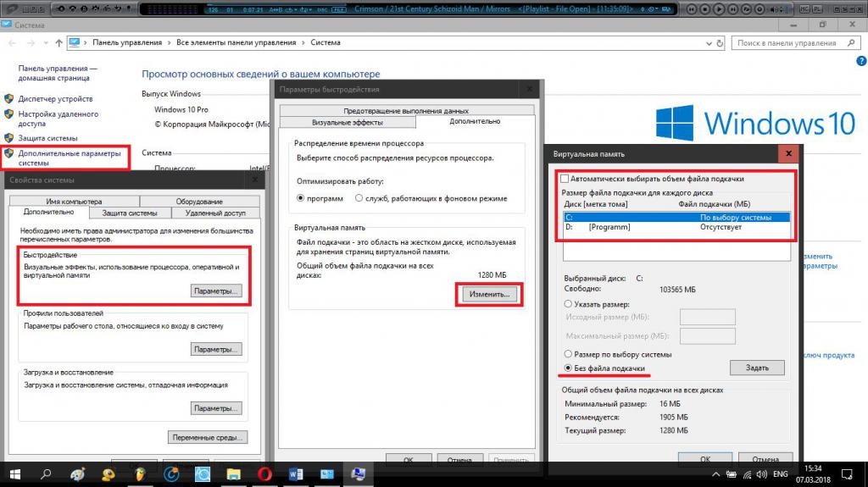868x487 pixels.
Task: Select 'Указать размер' radio button
Action: pos(568,304)
